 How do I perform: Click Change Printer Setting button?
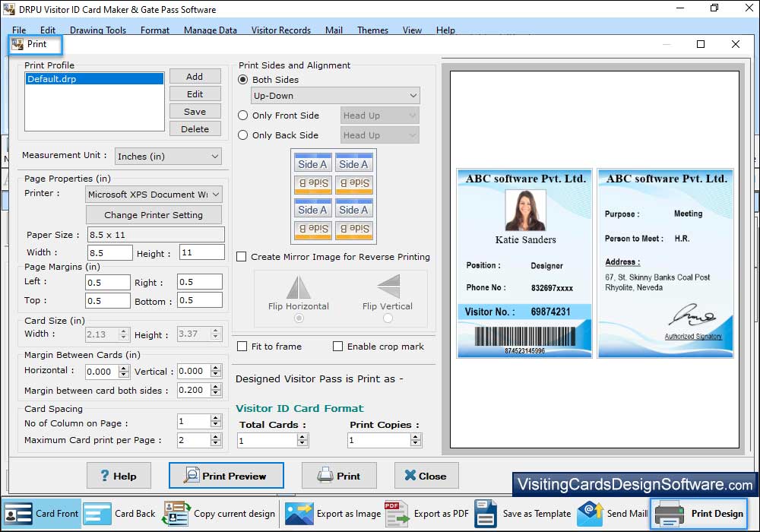(x=154, y=214)
